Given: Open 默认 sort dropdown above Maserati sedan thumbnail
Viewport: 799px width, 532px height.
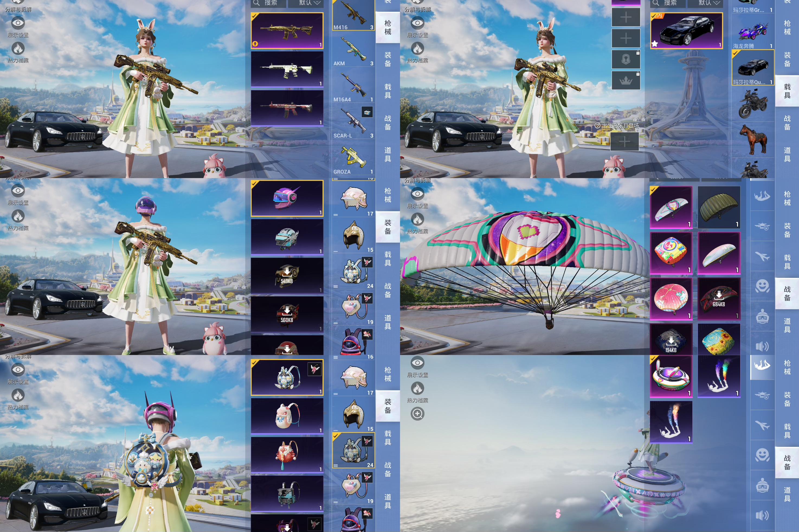Looking at the screenshot, I should tap(705, 3).
